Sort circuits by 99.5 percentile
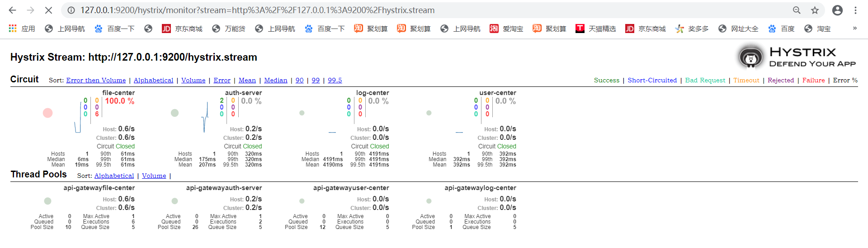 pyautogui.click(x=335, y=80)
